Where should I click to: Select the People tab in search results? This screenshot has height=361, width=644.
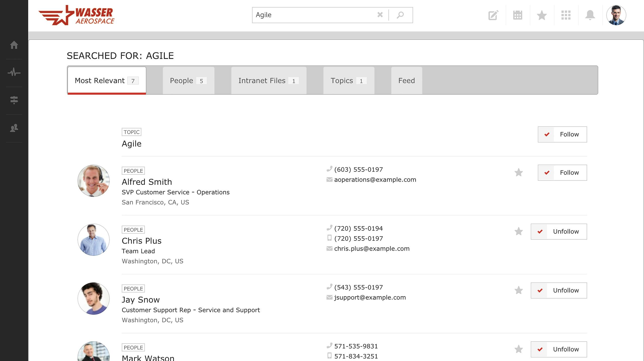click(x=188, y=81)
